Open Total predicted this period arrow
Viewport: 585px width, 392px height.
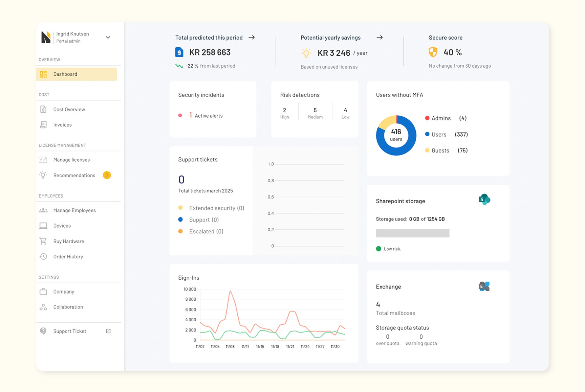[252, 37]
